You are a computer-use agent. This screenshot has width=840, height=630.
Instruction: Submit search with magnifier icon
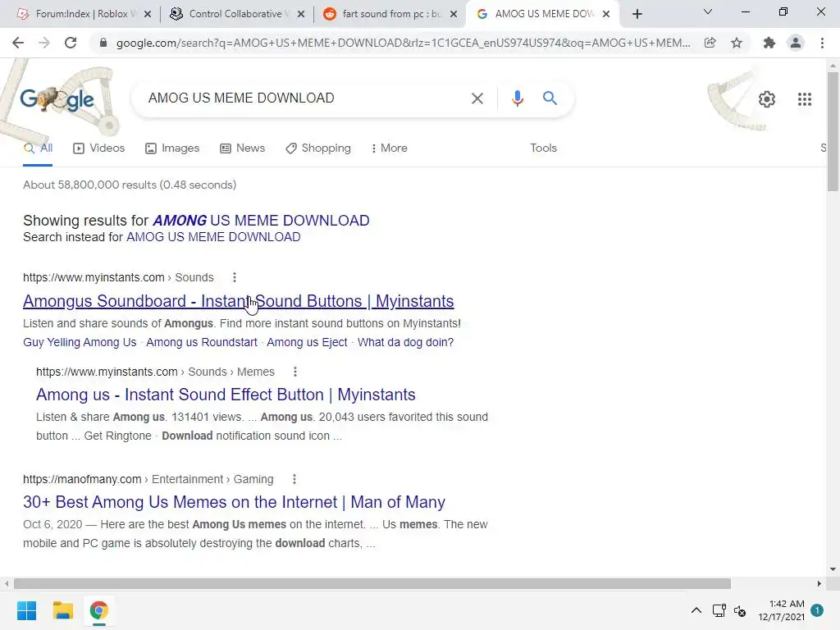click(x=550, y=98)
